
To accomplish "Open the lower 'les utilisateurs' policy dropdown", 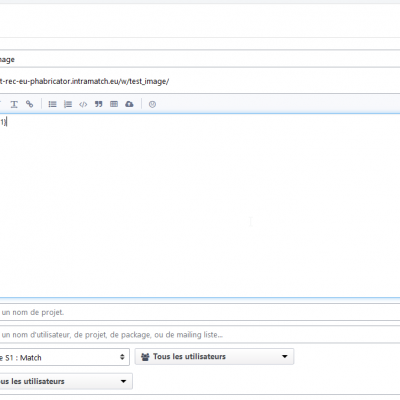I will (x=66, y=381).
